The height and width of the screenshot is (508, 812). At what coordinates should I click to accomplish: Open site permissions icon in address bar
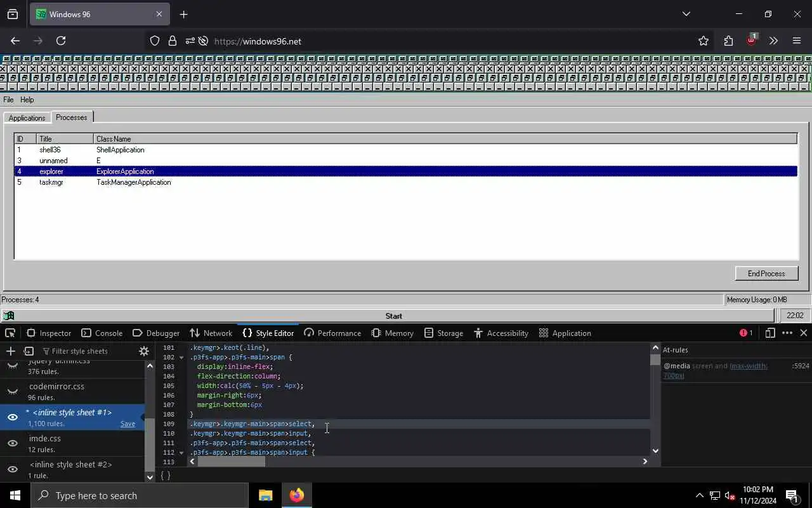pos(190,41)
